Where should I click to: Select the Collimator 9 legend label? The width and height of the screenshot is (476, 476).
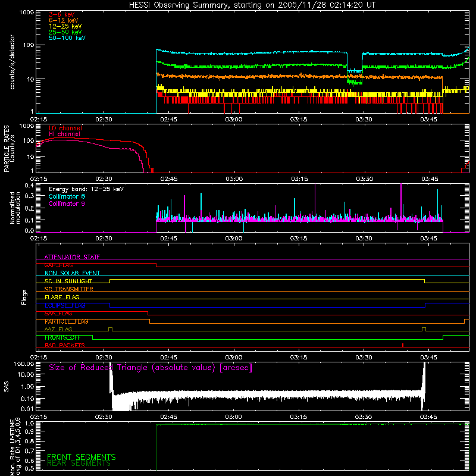click(67, 203)
